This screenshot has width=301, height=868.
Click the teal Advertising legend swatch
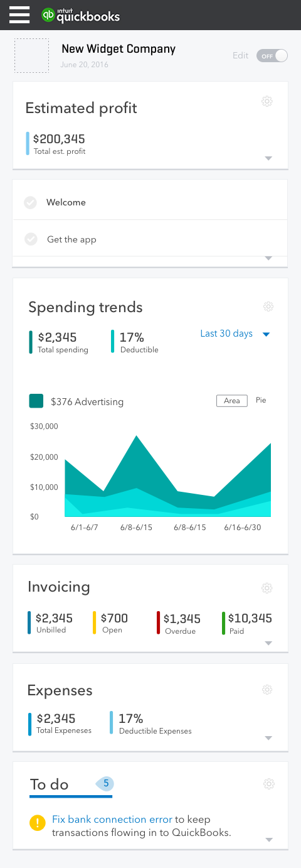coord(36,401)
